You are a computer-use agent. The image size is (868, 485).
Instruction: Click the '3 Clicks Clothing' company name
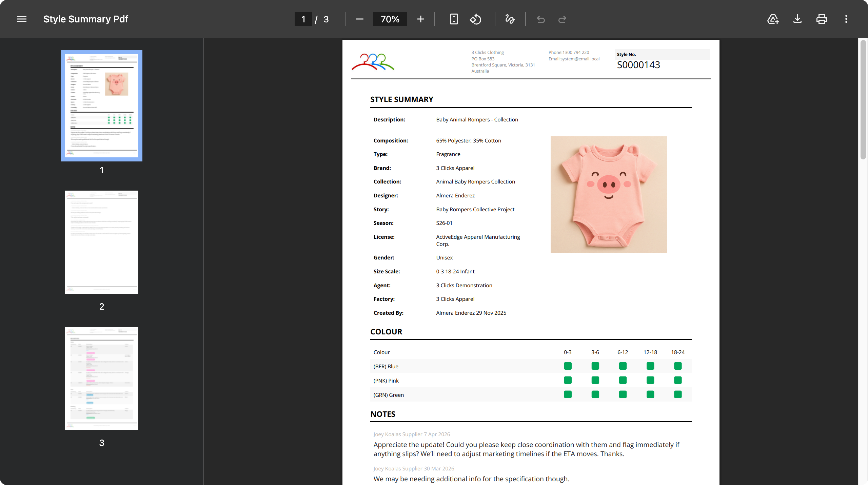pyautogui.click(x=488, y=52)
